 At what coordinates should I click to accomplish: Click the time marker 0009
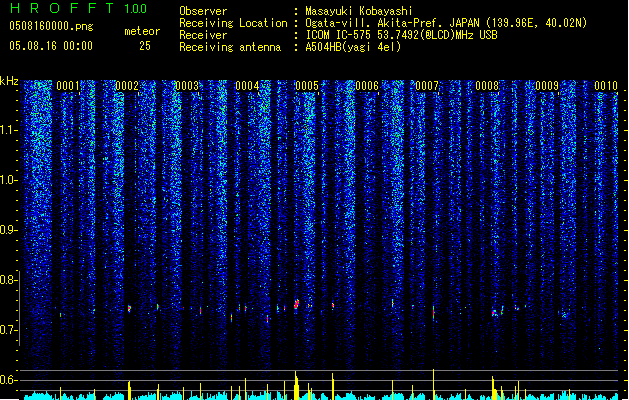click(x=547, y=86)
